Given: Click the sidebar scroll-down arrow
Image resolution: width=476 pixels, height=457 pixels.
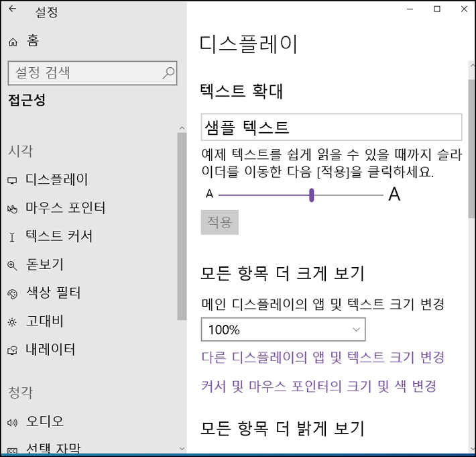Looking at the screenshot, I should coord(182,448).
